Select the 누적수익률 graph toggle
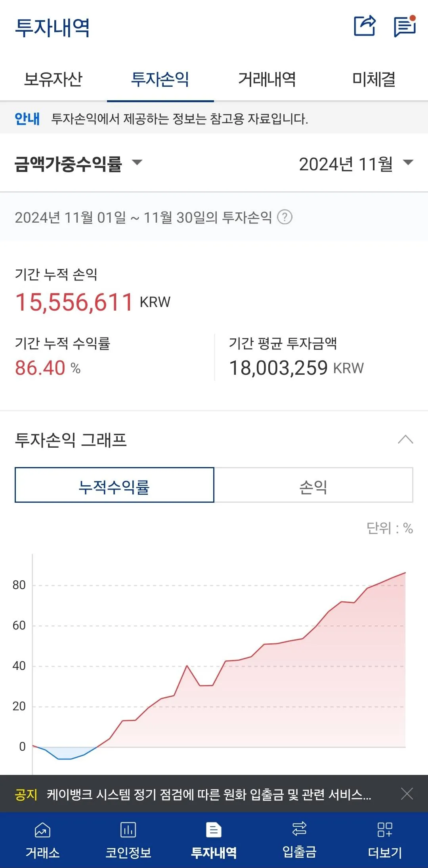The width and height of the screenshot is (428, 868). [x=114, y=485]
